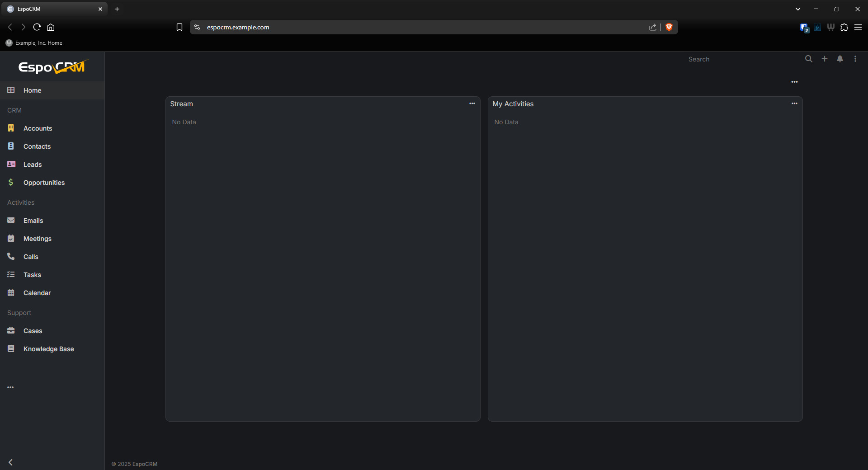
Task: Click the Accounts building icon
Action: [x=11, y=128]
